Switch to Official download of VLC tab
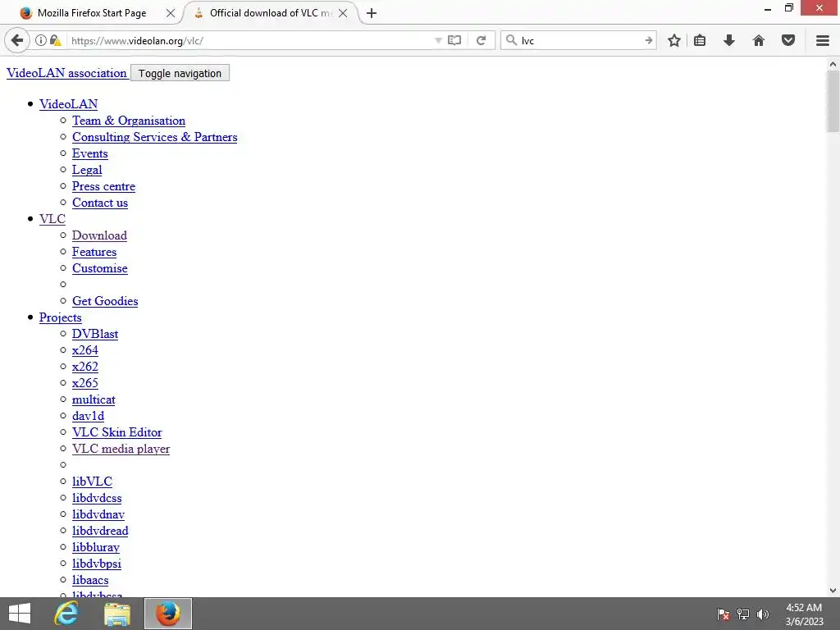The height and width of the screenshot is (630, 840). [271, 13]
